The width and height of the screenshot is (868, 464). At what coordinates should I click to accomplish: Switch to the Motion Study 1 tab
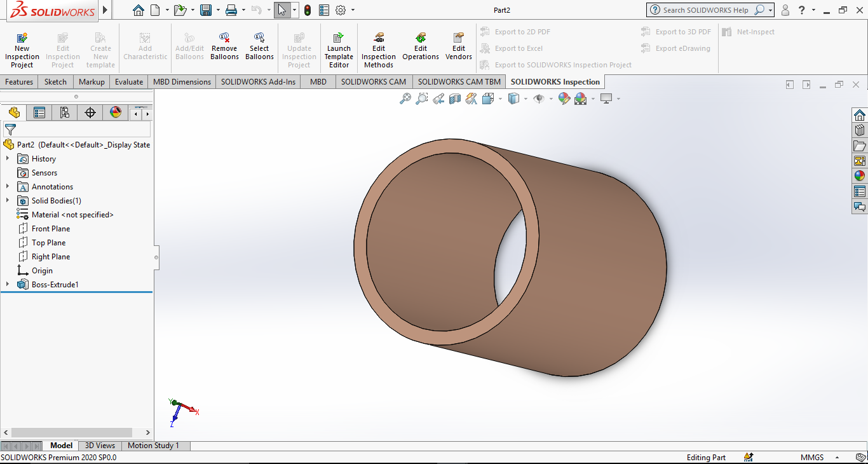tap(153, 446)
